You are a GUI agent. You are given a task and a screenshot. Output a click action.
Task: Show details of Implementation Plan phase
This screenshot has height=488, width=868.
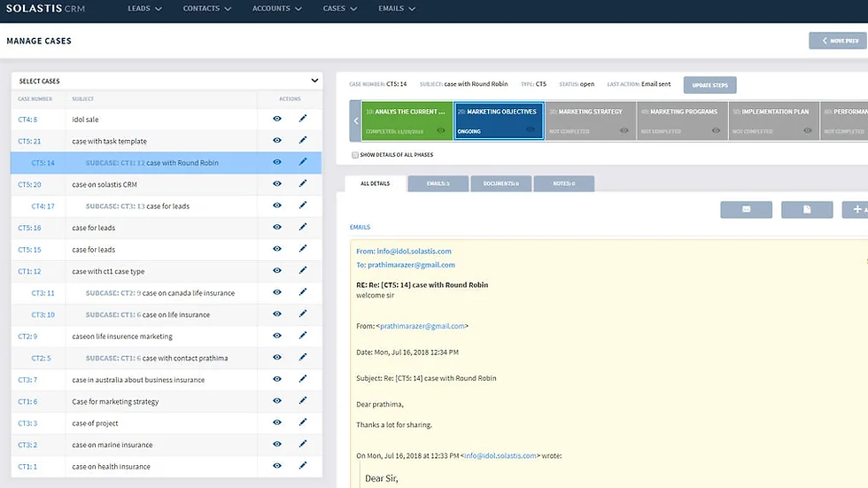pos(808,130)
